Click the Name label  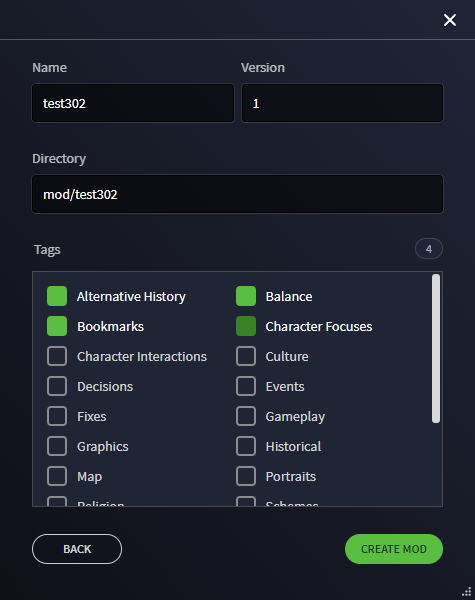coord(49,67)
